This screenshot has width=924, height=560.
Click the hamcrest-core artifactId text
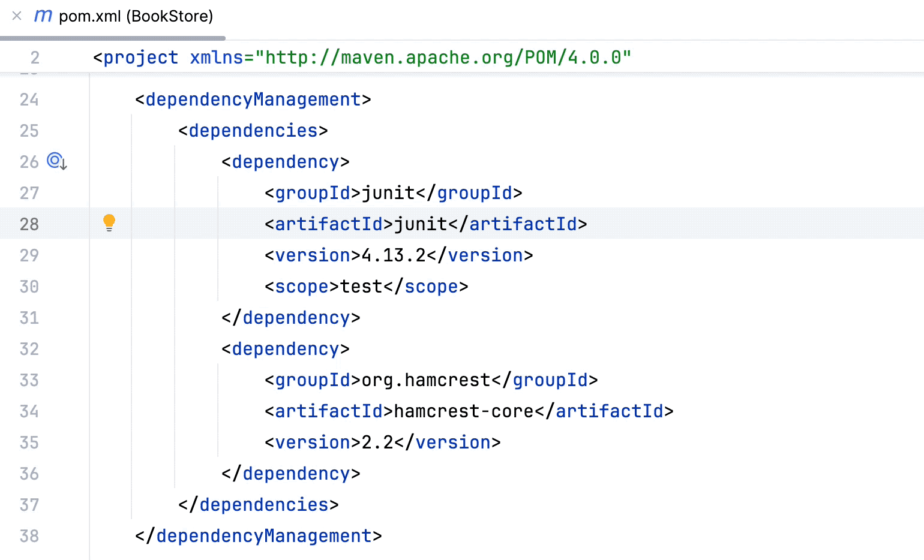pos(465,411)
